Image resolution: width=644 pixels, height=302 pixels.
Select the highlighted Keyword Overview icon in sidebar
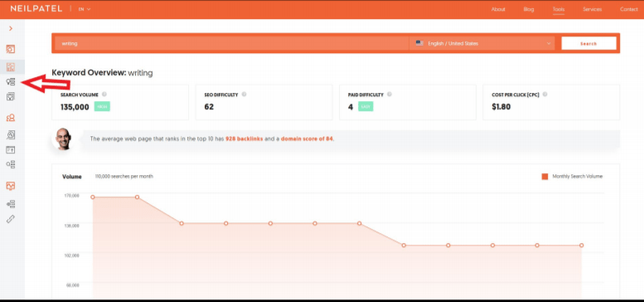[x=11, y=67]
